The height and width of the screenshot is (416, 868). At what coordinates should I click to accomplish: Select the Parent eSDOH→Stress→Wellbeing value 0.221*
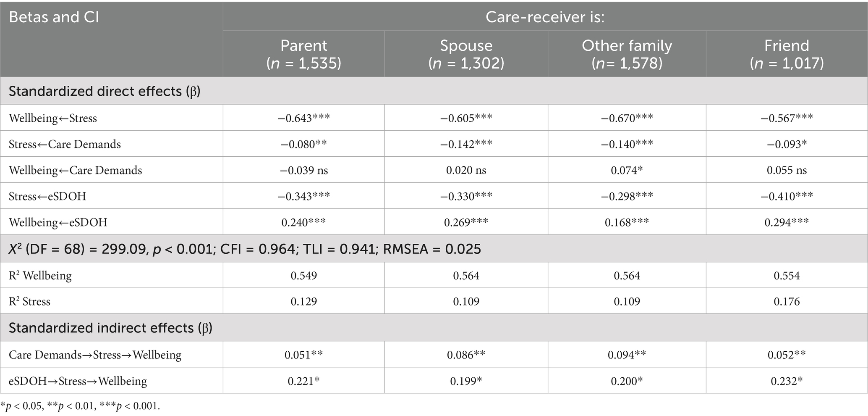303,381
